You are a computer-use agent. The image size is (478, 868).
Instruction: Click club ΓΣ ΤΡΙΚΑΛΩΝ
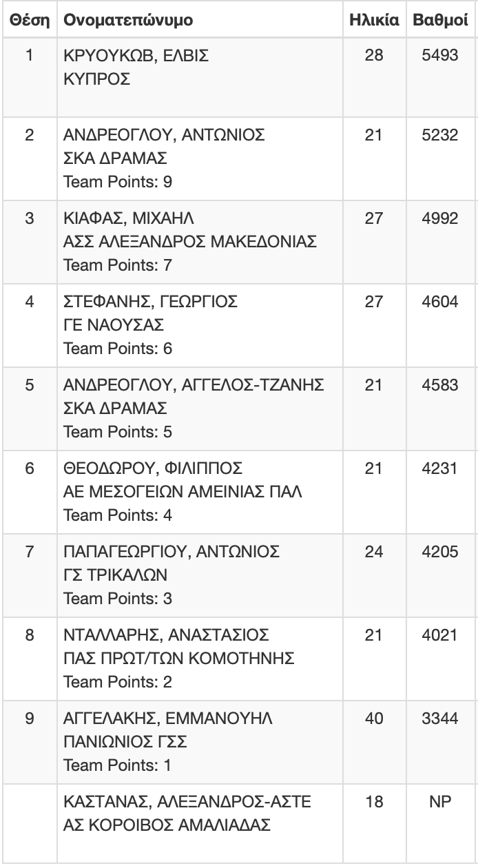pos(115,575)
